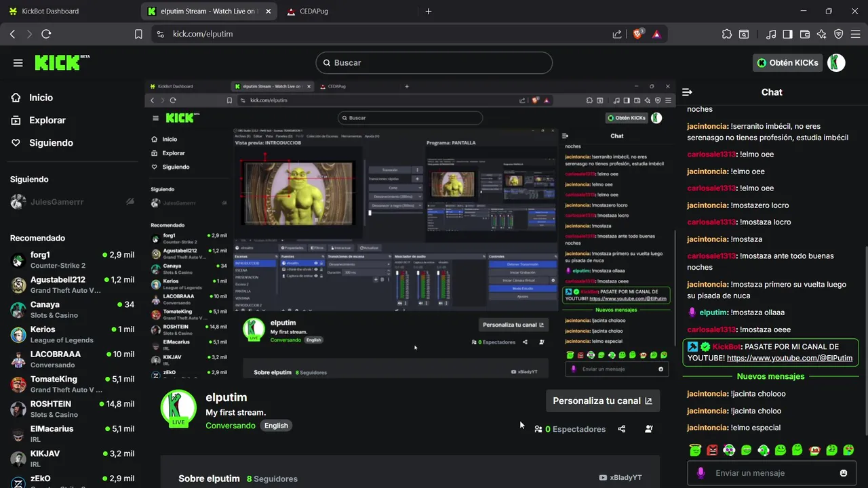Click the Brave Rewards triangle icon
This screenshot has width=868, height=488.
(656, 34)
